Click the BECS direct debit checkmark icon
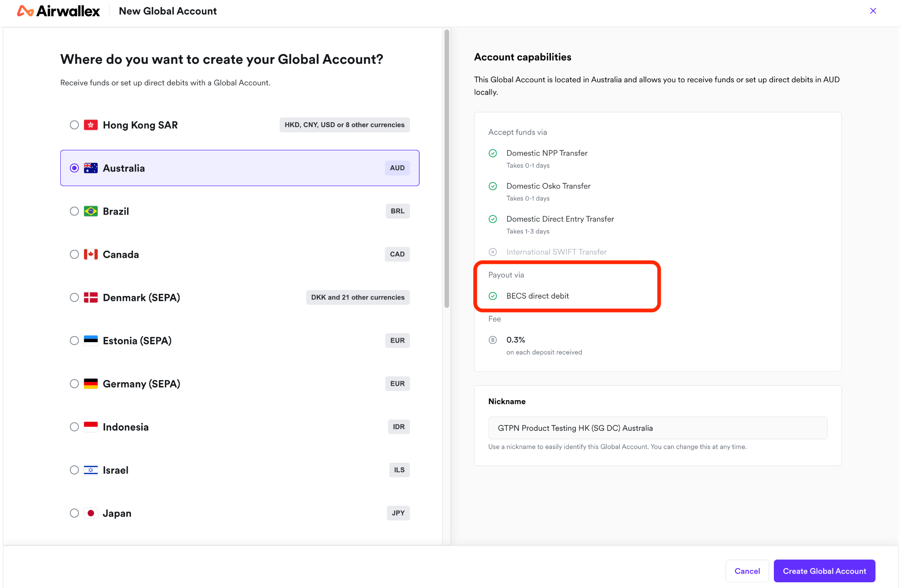Screen dimensions: 901x588 (493, 296)
